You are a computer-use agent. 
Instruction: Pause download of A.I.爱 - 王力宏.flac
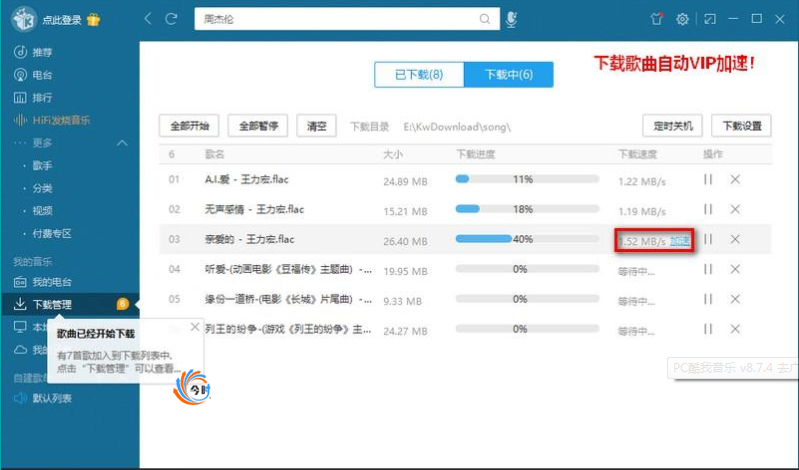[708, 179]
